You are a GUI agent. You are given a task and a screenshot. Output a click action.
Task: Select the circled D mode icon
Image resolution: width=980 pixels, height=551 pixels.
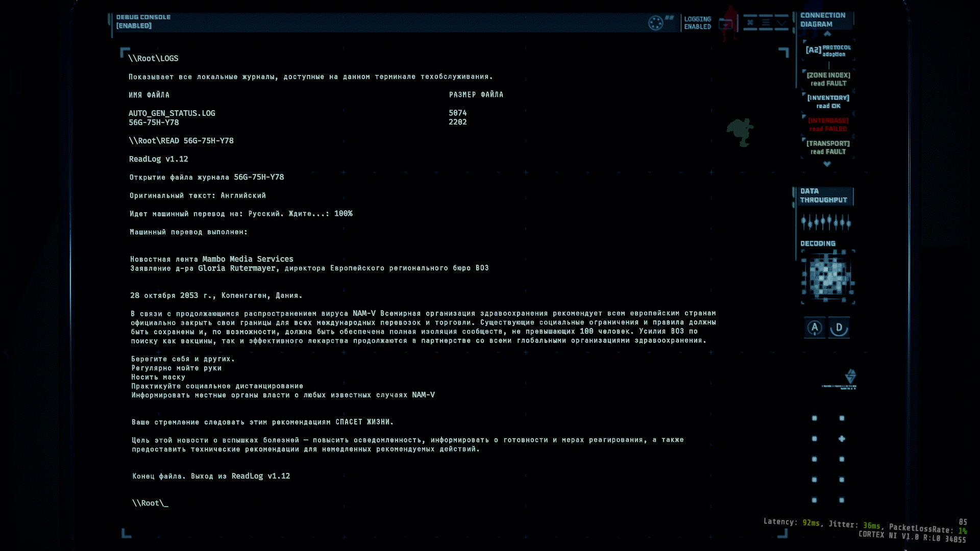[x=839, y=328]
